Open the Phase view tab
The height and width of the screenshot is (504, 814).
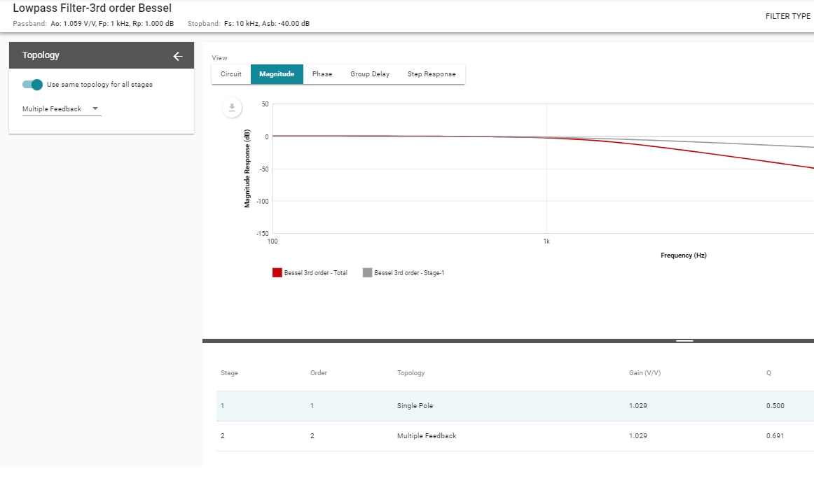(x=322, y=74)
